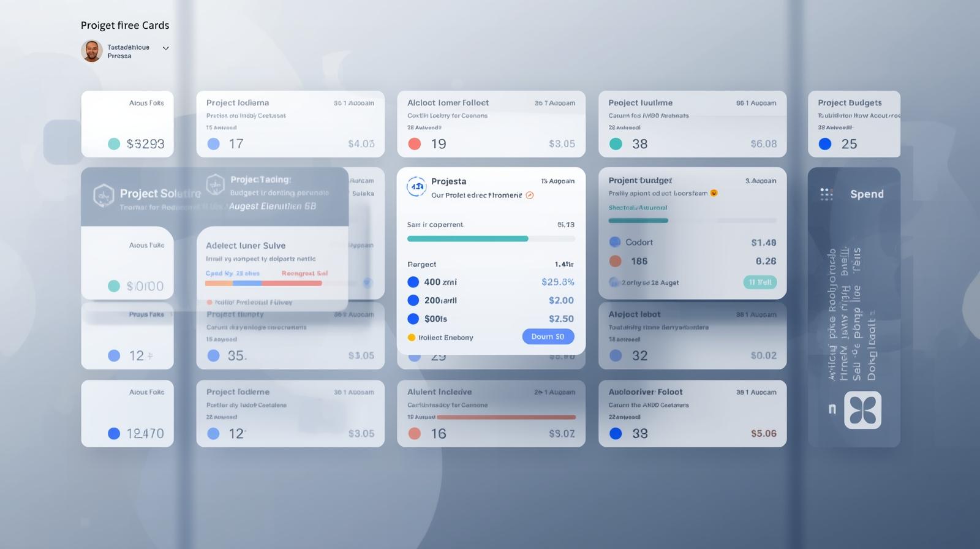Select the blue radio dot beside 200 arril

[x=413, y=300]
